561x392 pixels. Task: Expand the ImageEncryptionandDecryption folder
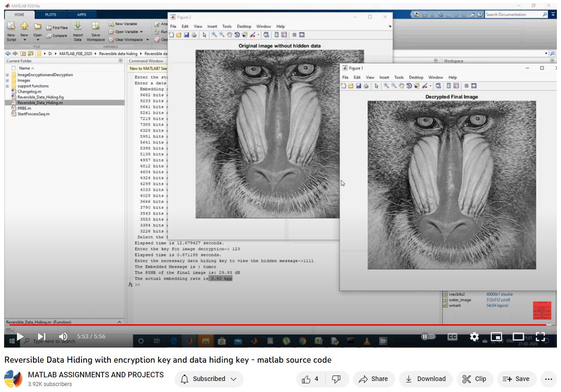click(x=7, y=75)
